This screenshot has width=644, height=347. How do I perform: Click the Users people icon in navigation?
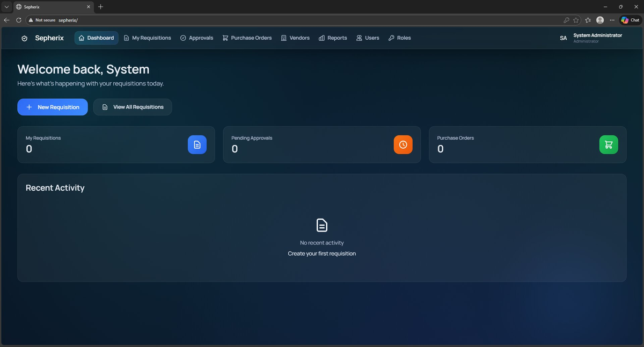pos(358,38)
